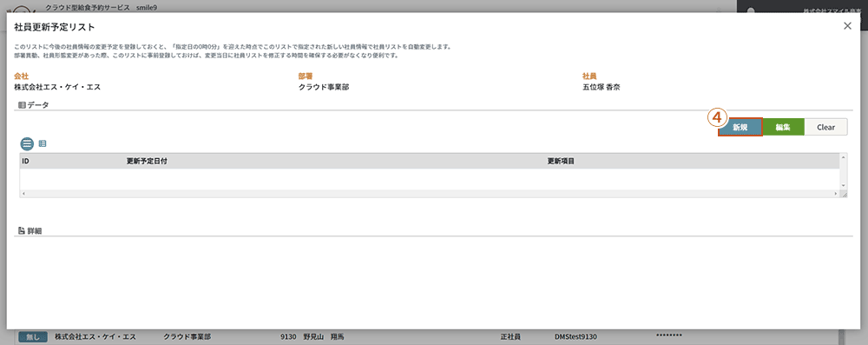
Task: Click the horizontal scrollbar left arrow
Action: click(23, 194)
